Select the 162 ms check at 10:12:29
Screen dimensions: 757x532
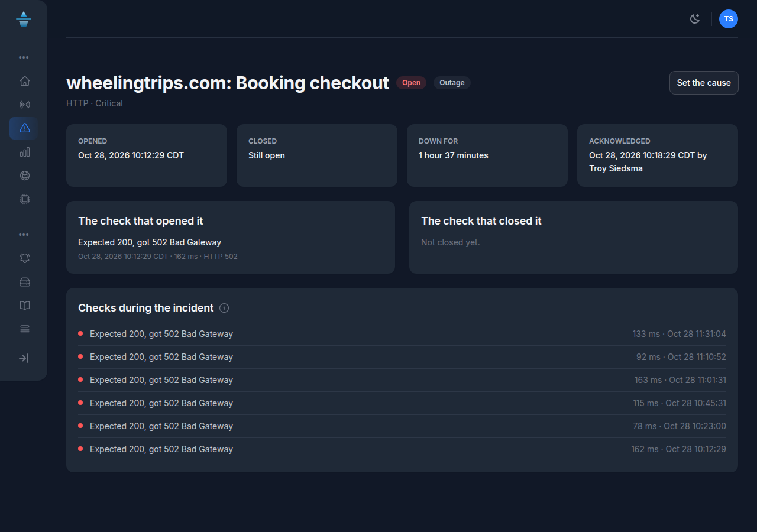point(402,449)
